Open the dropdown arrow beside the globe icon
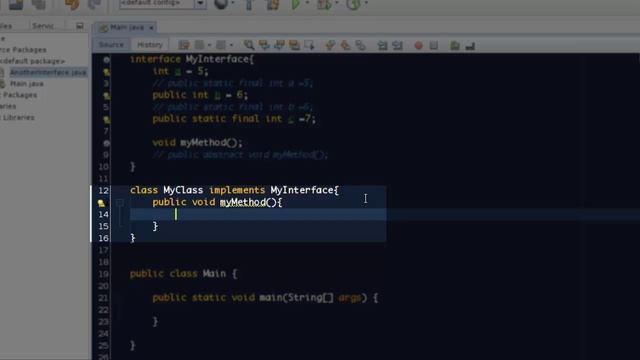640x360 pixels. tap(233, 3)
